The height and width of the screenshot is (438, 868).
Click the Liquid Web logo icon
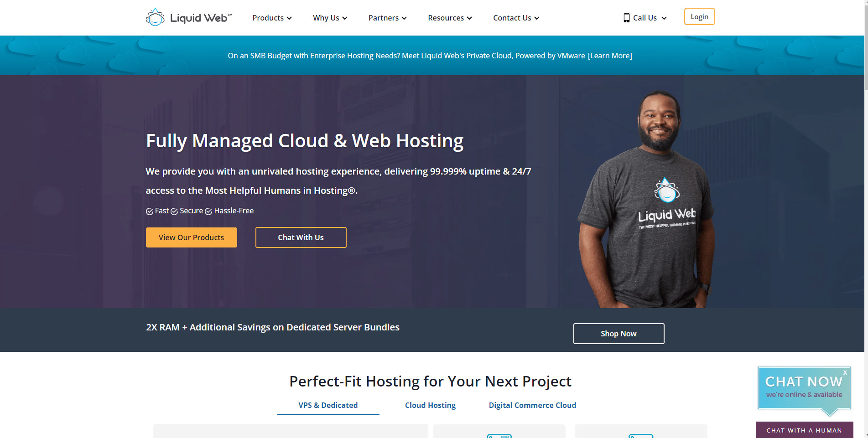tap(155, 17)
